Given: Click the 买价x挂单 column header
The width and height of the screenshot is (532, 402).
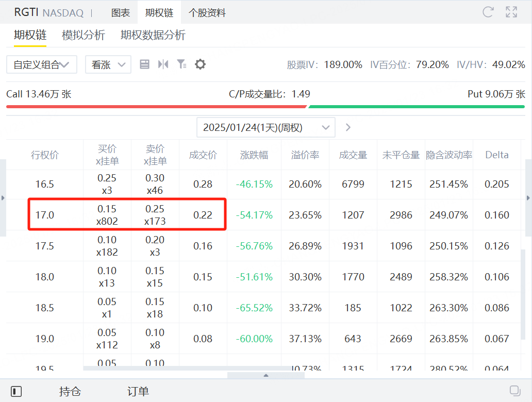Looking at the screenshot, I should 107,155.
